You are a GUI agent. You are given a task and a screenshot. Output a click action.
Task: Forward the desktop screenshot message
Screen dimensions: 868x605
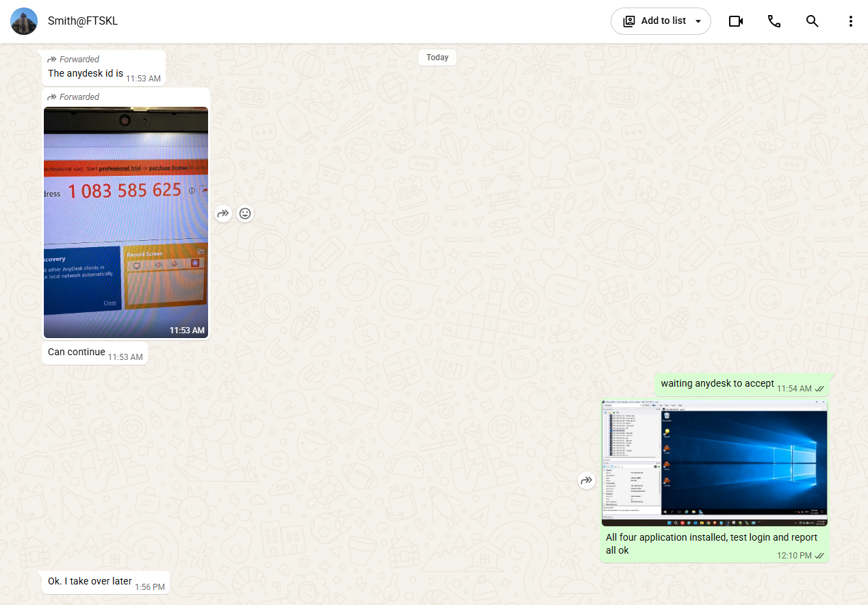click(x=586, y=480)
